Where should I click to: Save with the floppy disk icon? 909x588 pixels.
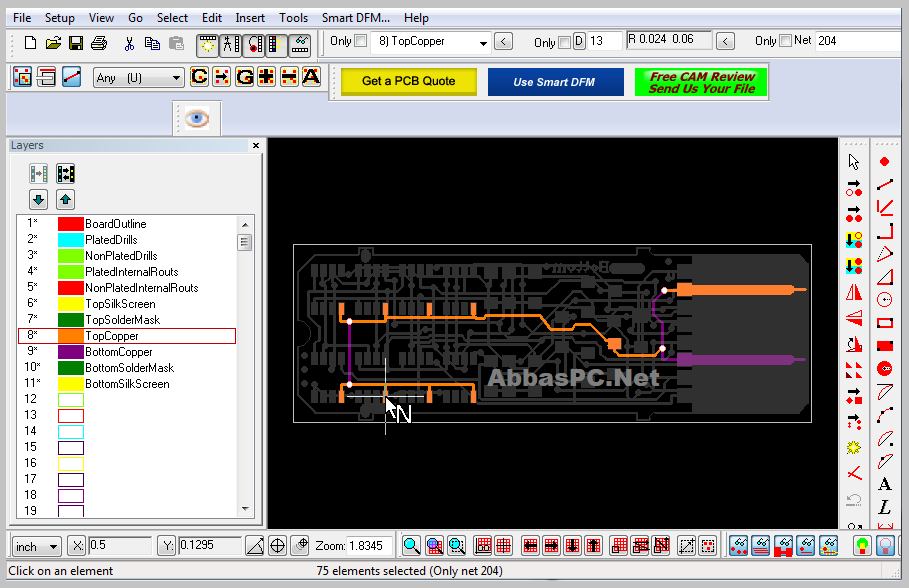tap(76, 43)
